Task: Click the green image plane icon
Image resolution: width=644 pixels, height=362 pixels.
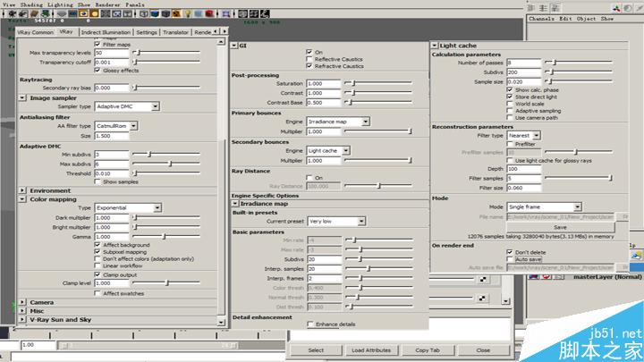Action: pos(45,13)
